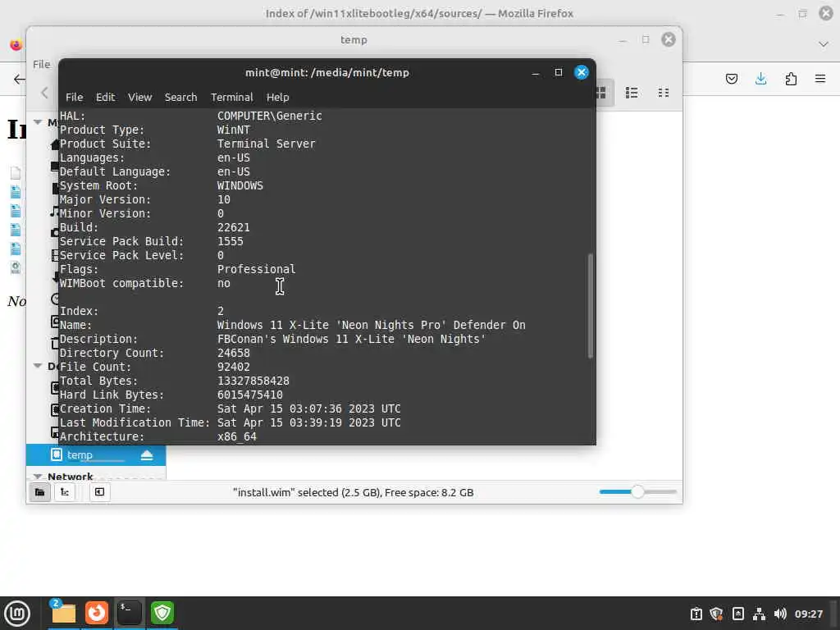Open the Firefox list all tabs dropdown

click(824, 44)
